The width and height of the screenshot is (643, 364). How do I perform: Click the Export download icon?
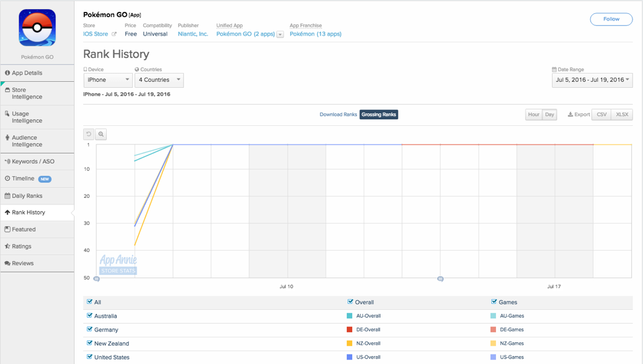coord(570,114)
